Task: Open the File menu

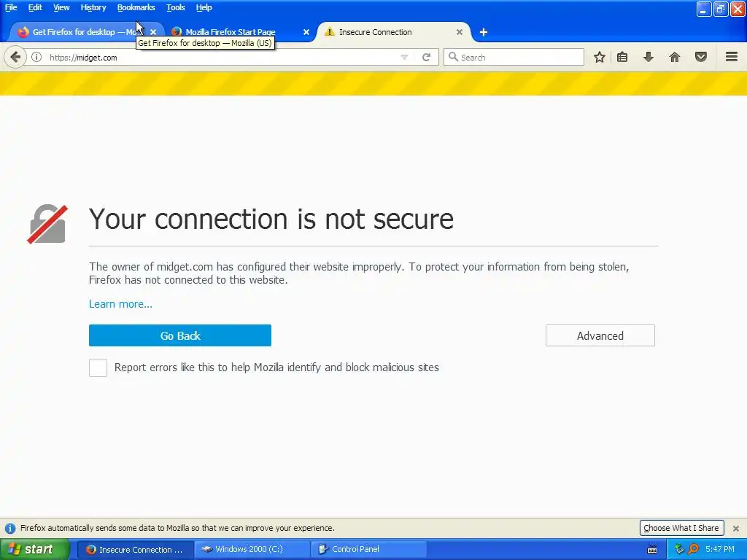Action: tap(11, 7)
